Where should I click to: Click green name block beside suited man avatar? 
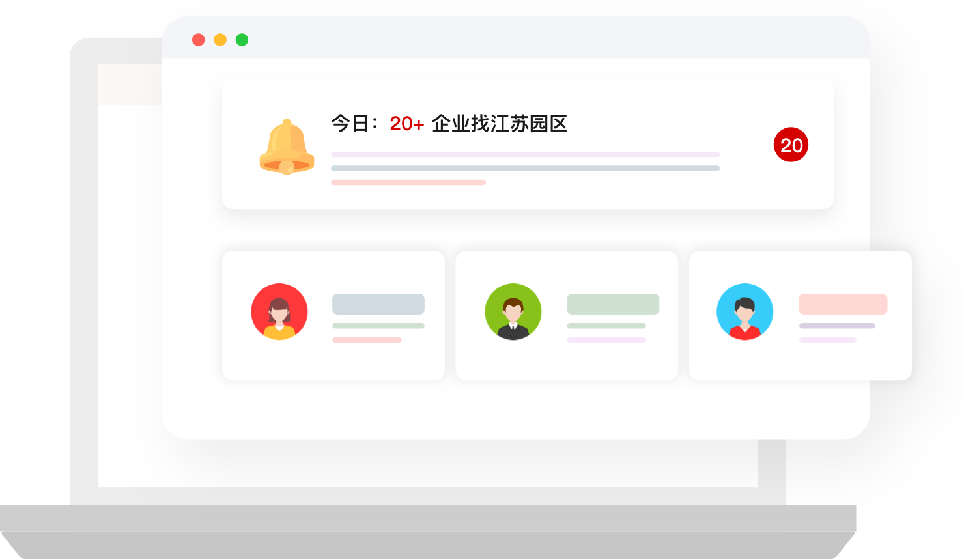click(613, 304)
